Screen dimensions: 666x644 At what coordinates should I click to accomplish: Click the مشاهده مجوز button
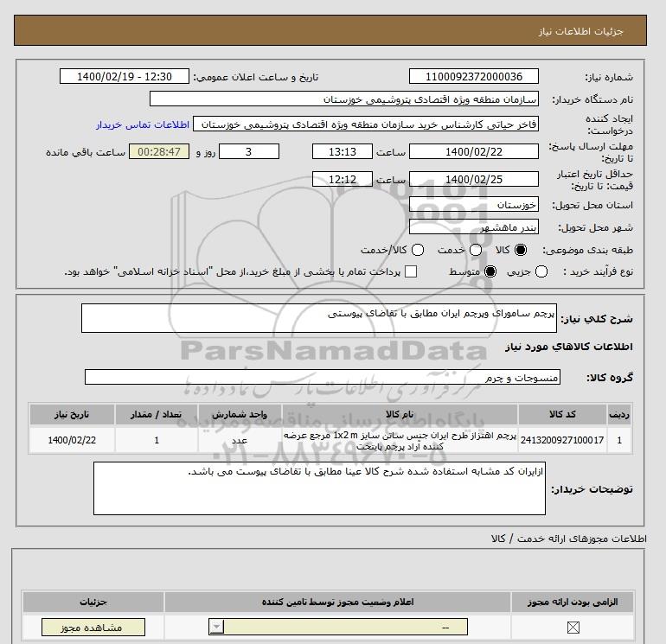[93, 628]
